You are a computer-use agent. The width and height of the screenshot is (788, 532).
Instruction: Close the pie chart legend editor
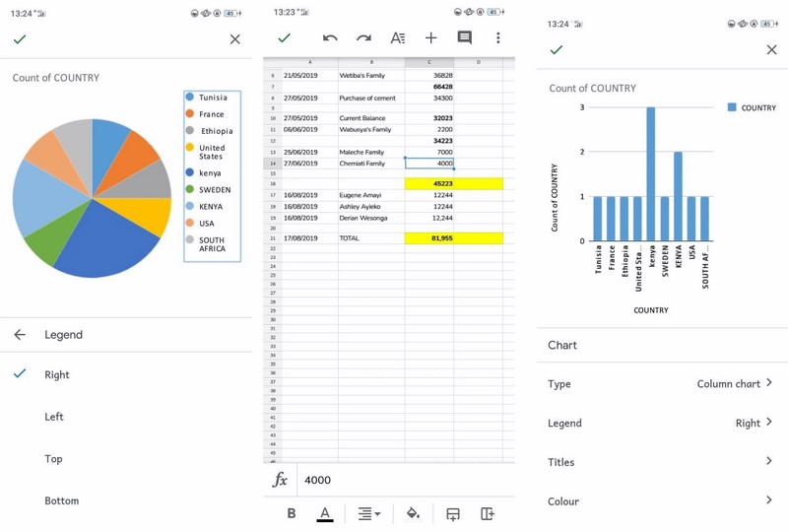click(x=234, y=39)
